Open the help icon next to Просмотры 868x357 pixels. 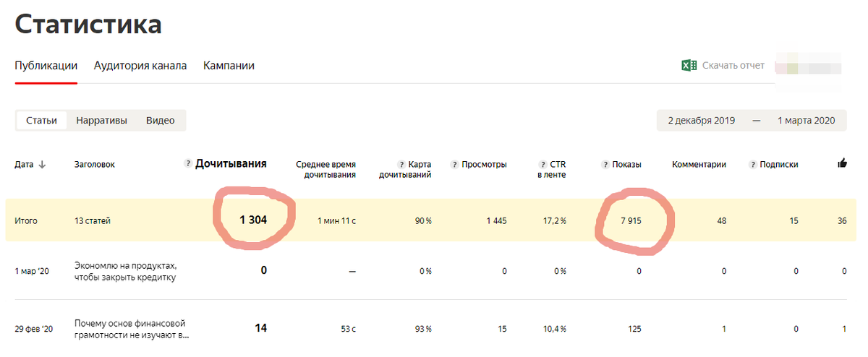(454, 164)
